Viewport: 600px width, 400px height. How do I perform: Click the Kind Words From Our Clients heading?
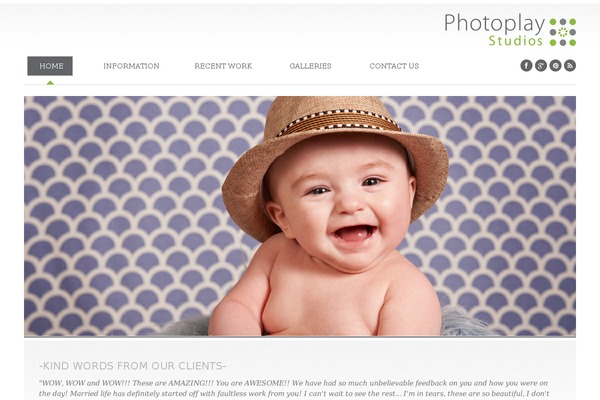132,366
